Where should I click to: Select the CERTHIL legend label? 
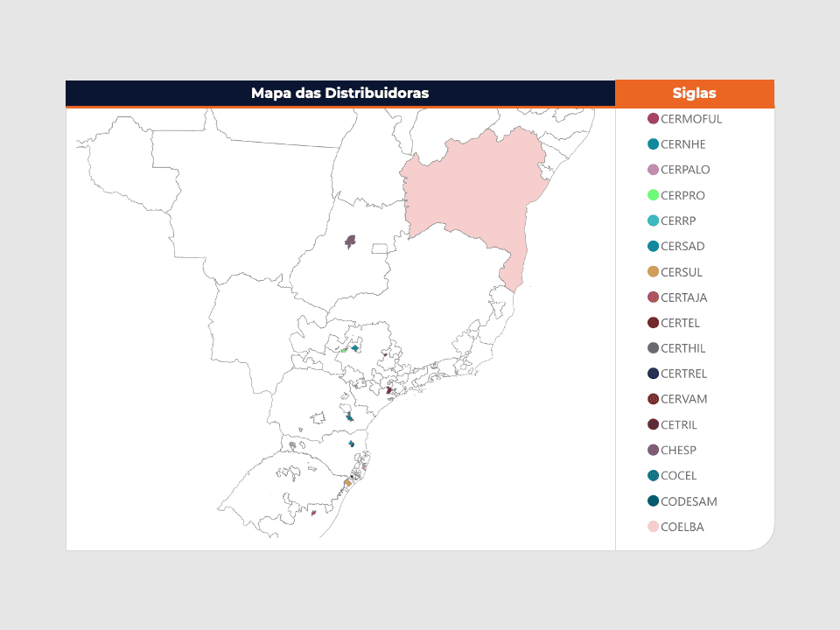point(683,348)
